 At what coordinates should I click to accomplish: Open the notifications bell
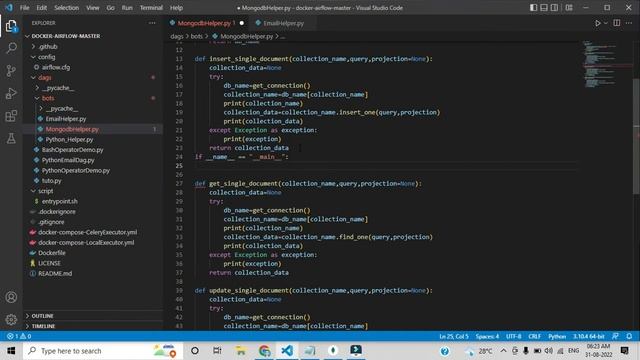click(x=629, y=336)
